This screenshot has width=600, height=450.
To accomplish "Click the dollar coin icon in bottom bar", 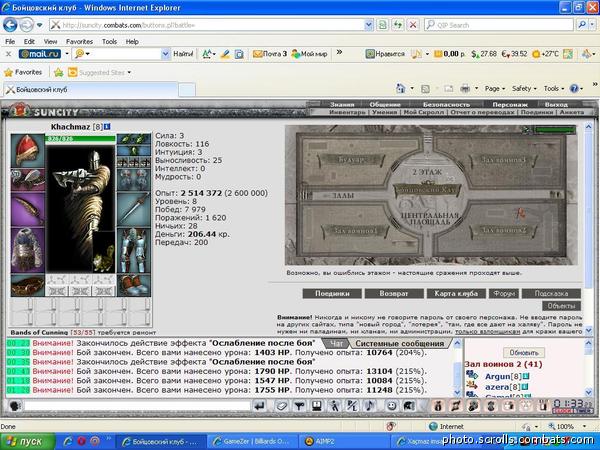I will coord(491,406).
